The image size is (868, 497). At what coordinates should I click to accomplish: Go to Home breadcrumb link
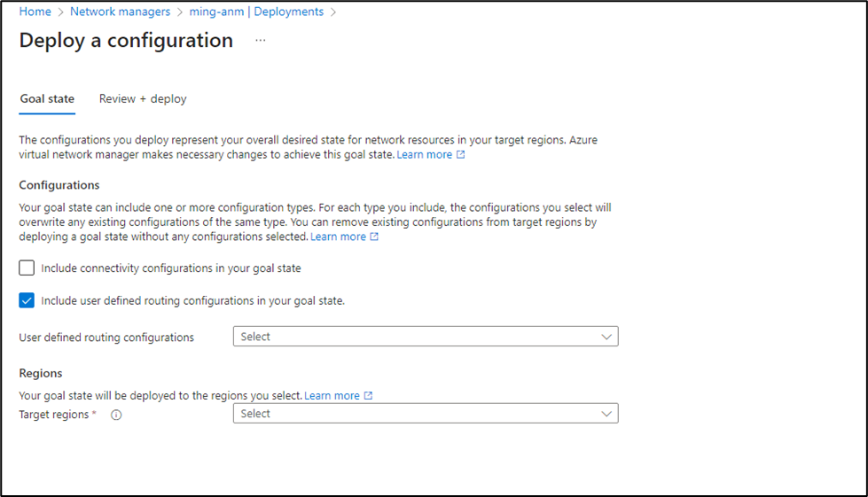[35, 12]
